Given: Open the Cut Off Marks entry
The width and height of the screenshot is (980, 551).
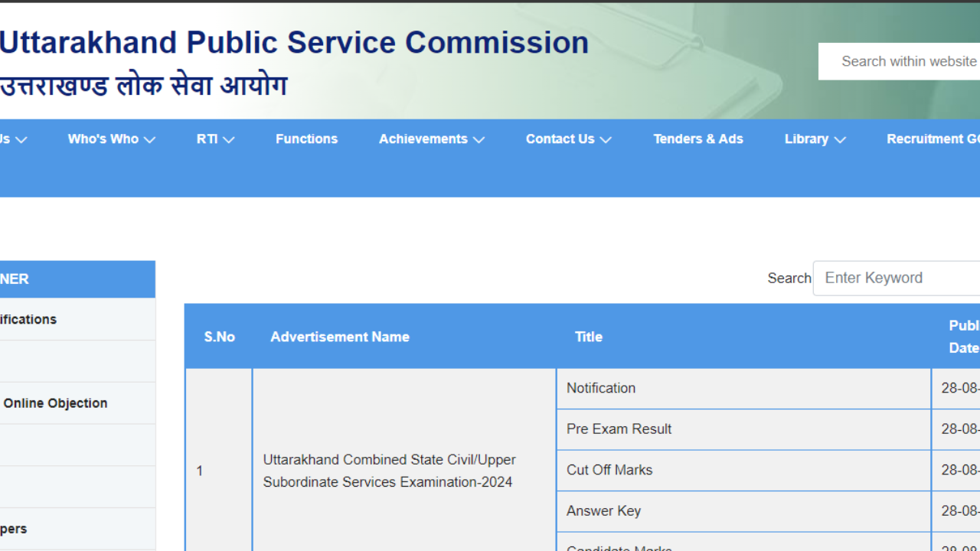Looking at the screenshot, I should [609, 470].
